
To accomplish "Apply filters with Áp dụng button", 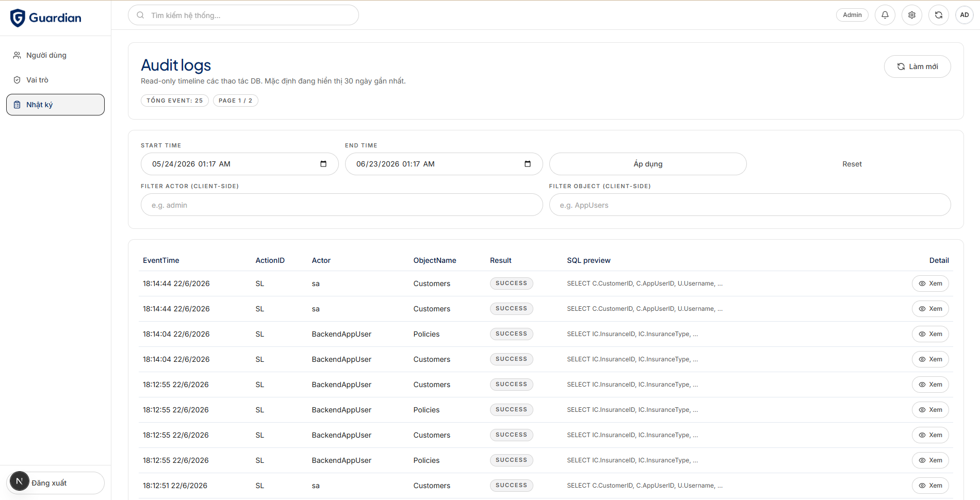I will tap(648, 164).
